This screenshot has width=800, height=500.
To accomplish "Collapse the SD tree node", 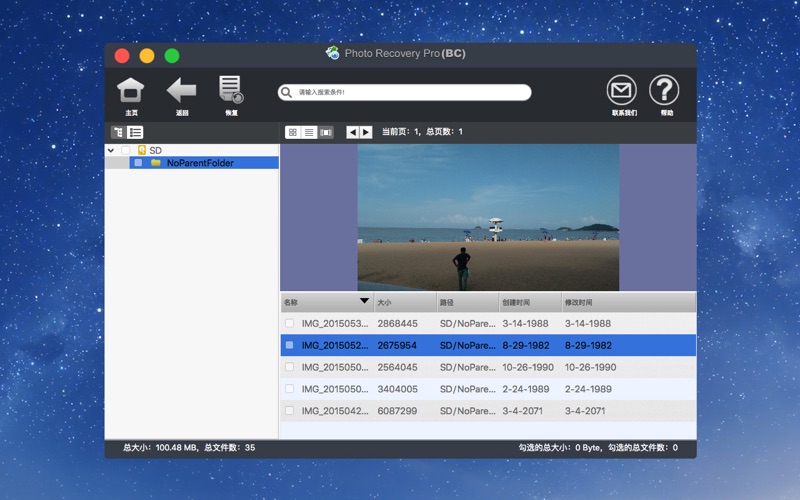I will pyautogui.click(x=111, y=150).
